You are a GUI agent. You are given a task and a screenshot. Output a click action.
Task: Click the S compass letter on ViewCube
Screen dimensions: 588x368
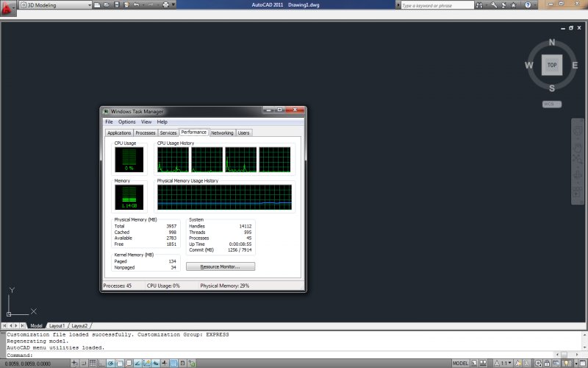pos(552,88)
